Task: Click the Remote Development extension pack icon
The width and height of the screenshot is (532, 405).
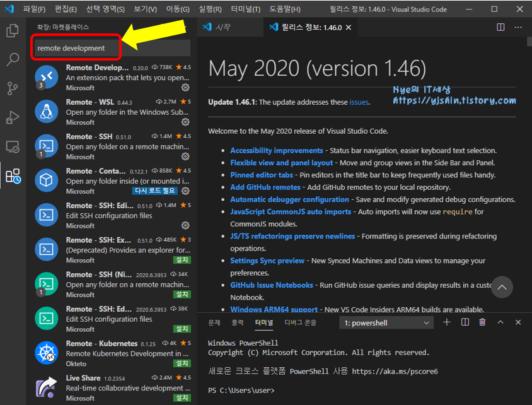Action: tap(46, 77)
